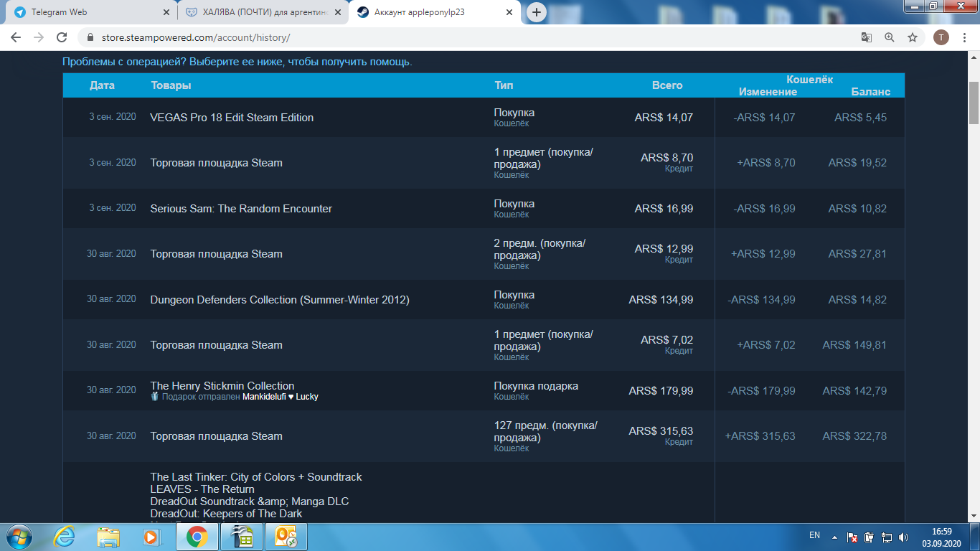Open the 127 предм. market transaction
Viewport: 980px width, 551px height.
tap(484, 436)
